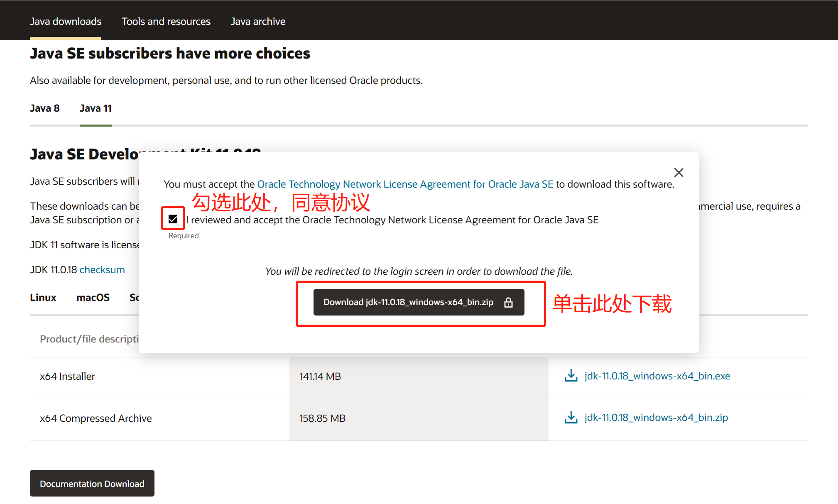
Task: Open Tools and resources menu
Action: pos(166,21)
